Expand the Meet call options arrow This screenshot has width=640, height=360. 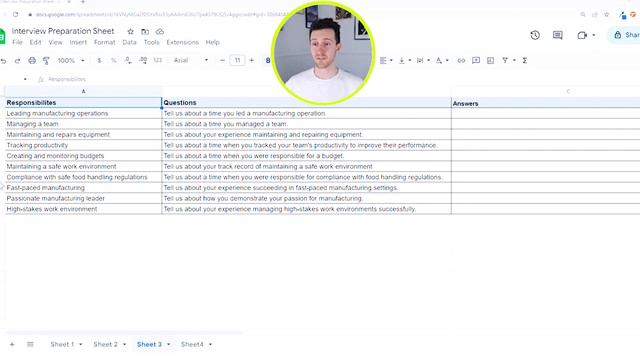pos(593,36)
